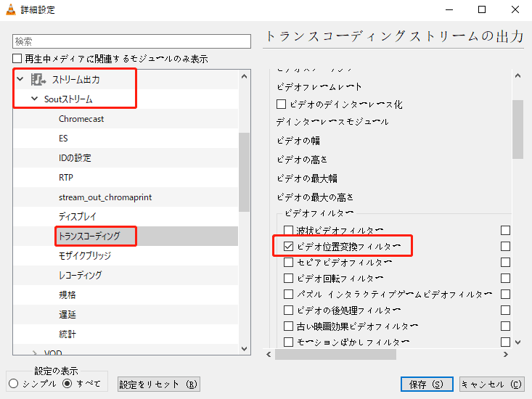Tick right-column checkbox beside ビデオ位置変換フィルター

tap(506, 247)
